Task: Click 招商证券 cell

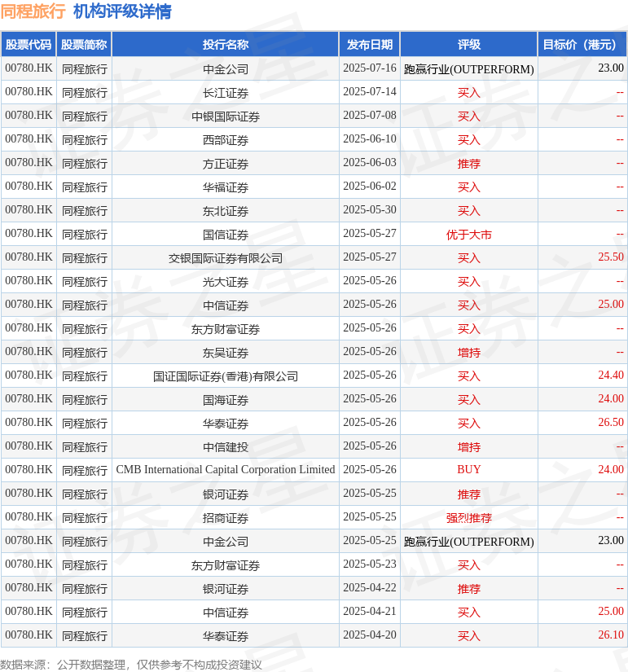Action: 226,518
